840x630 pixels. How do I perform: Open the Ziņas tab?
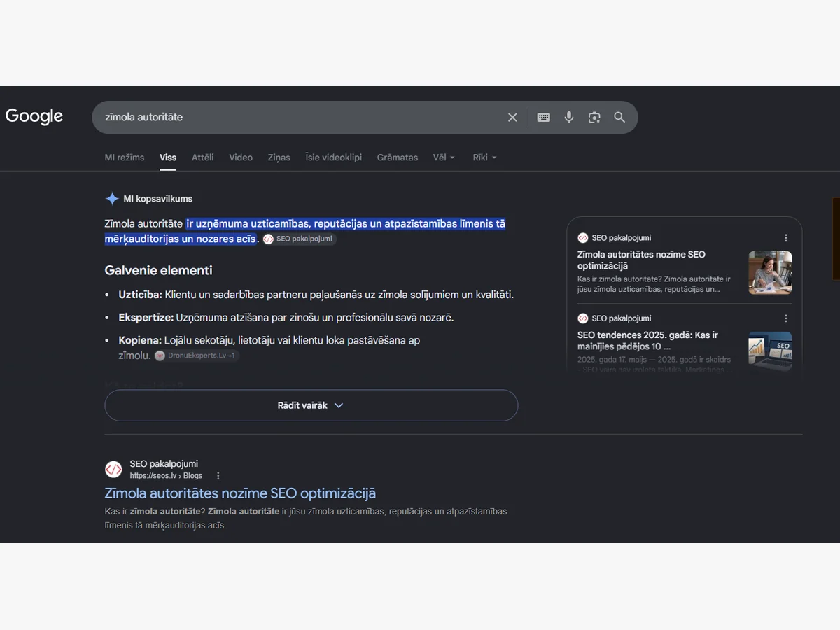[279, 157]
